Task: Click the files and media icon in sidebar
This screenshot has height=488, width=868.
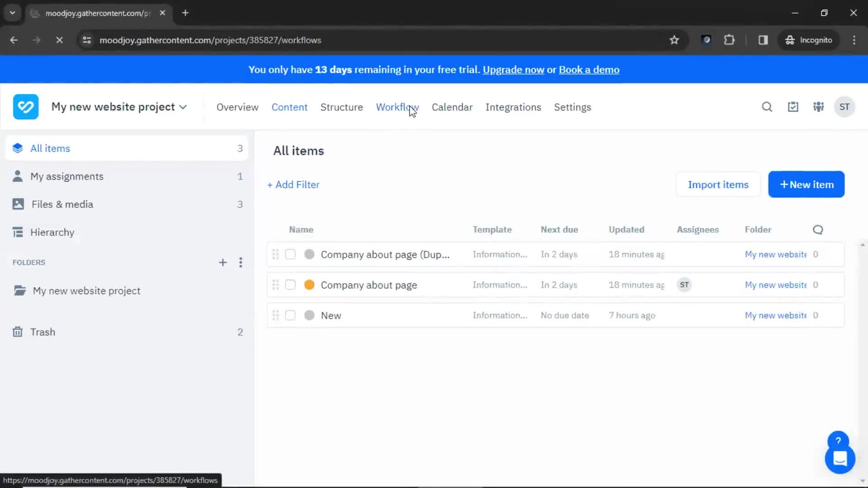Action: pos(17,204)
